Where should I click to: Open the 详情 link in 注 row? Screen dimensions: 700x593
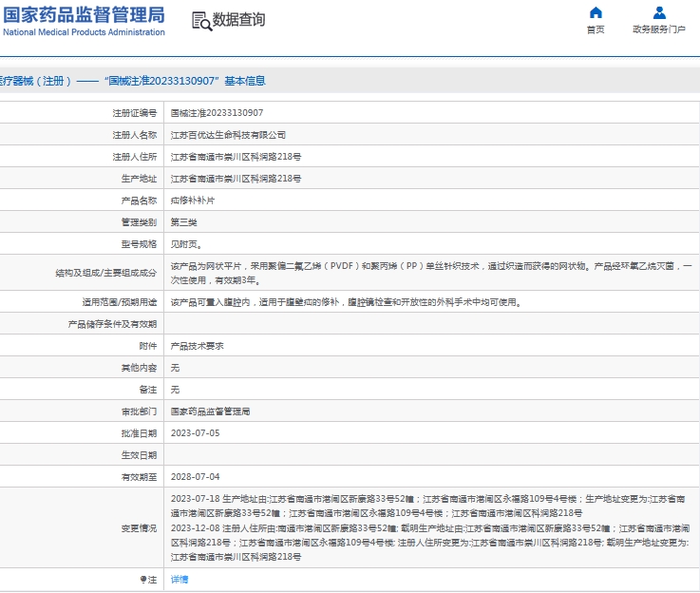(180, 579)
